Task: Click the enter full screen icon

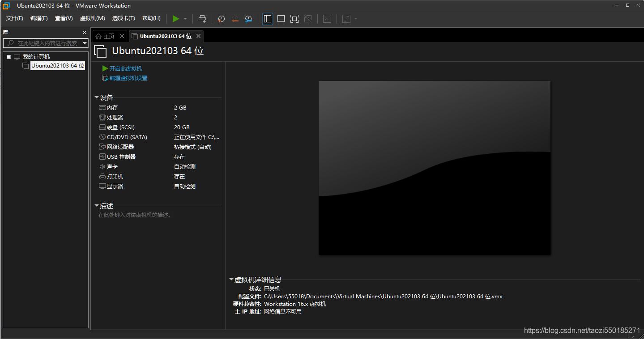Action: click(294, 19)
